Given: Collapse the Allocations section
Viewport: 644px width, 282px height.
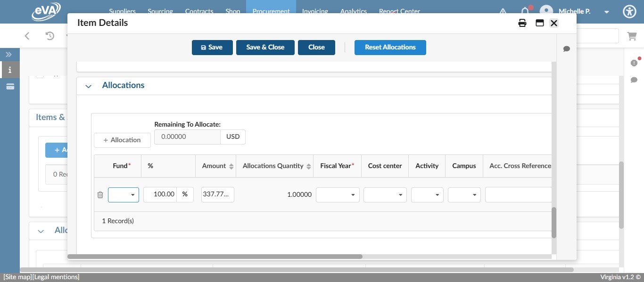Looking at the screenshot, I should (88, 86).
